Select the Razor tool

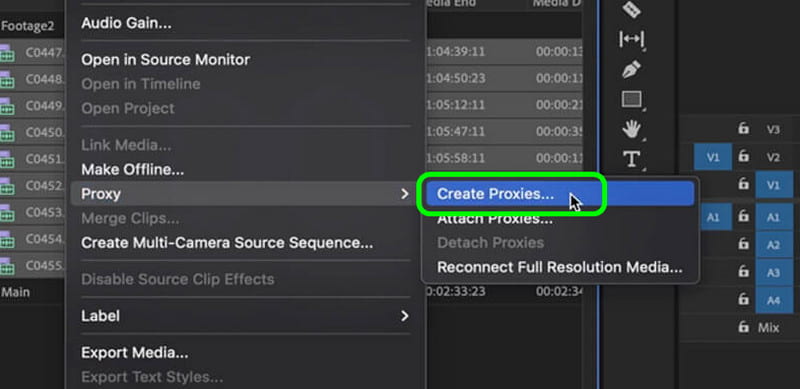[632, 9]
